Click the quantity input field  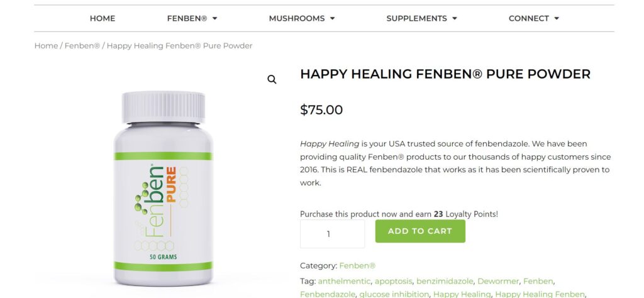tap(332, 234)
